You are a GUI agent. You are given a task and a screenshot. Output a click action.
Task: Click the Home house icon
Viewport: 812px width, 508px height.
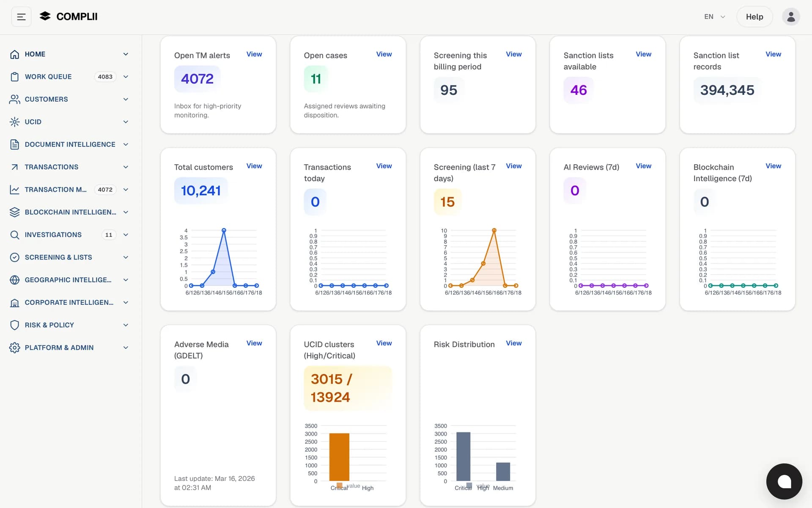click(15, 54)
